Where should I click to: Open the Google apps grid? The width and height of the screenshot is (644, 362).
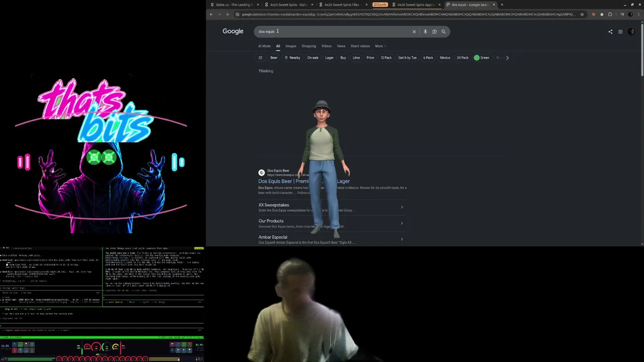(x=620, y=32)
